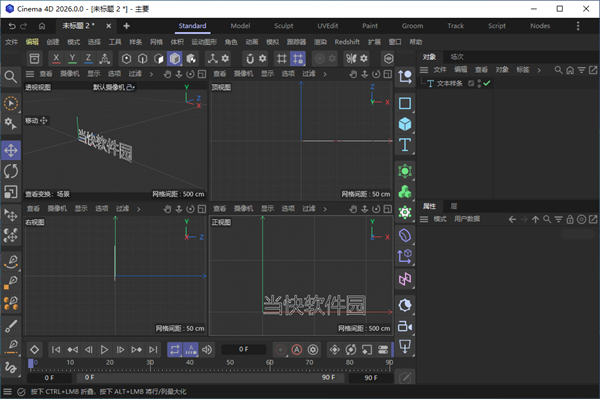Expand more Object Manager menus
Viewport: 600px width, 399px height.
pos(539,70)
